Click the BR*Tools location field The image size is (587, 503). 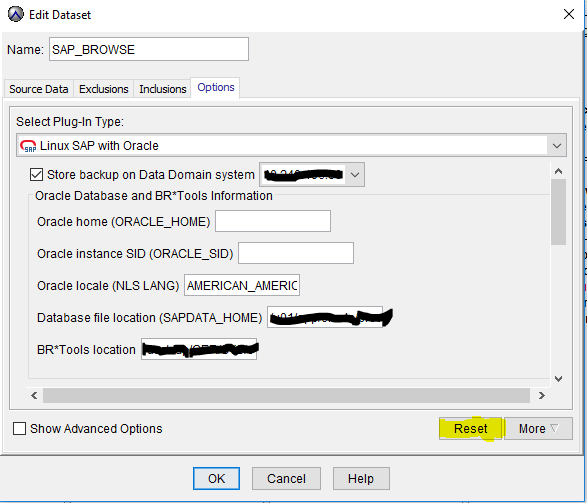pyautogui.click(x=199, y=349)
